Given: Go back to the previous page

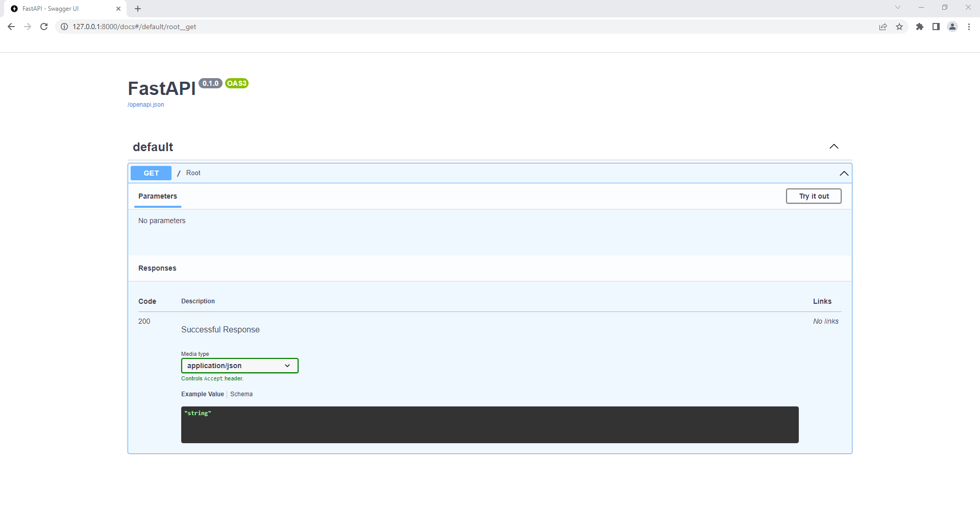Looking at the screenshot, I should coord(11,27).
